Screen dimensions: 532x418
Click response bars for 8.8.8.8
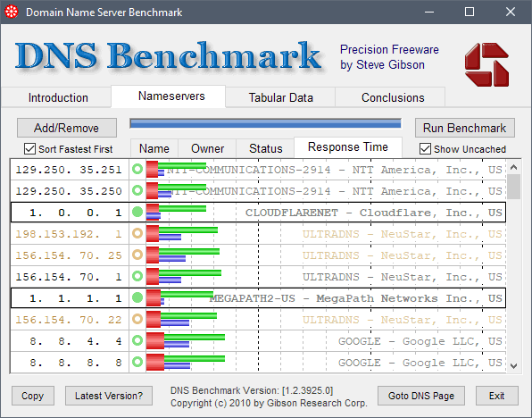[x=186, y=362]
